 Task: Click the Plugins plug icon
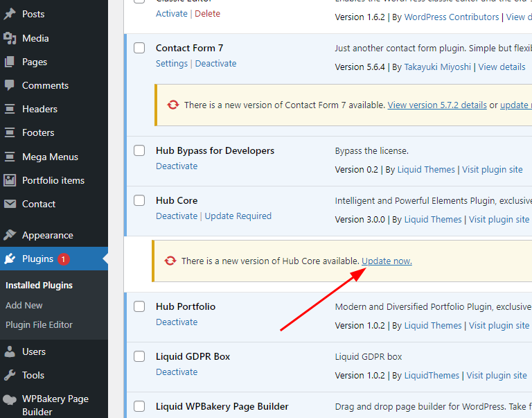(10, 259)
